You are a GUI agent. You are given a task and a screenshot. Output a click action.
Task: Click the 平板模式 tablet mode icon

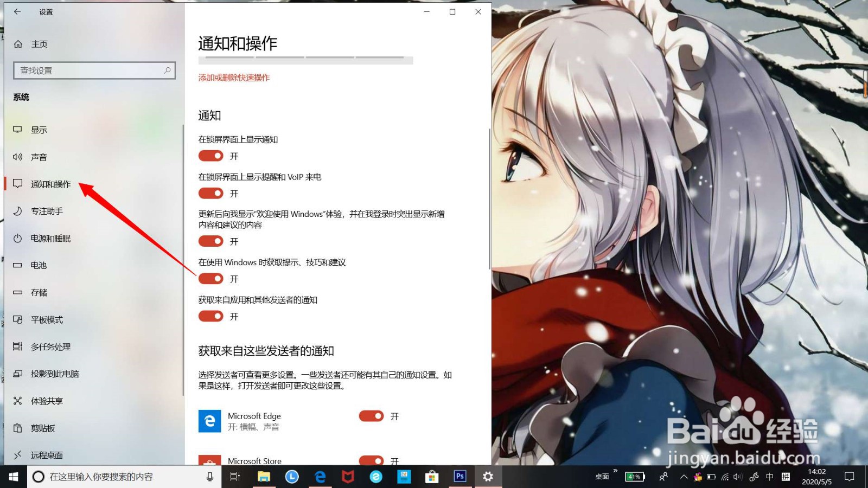coord(18,319)
